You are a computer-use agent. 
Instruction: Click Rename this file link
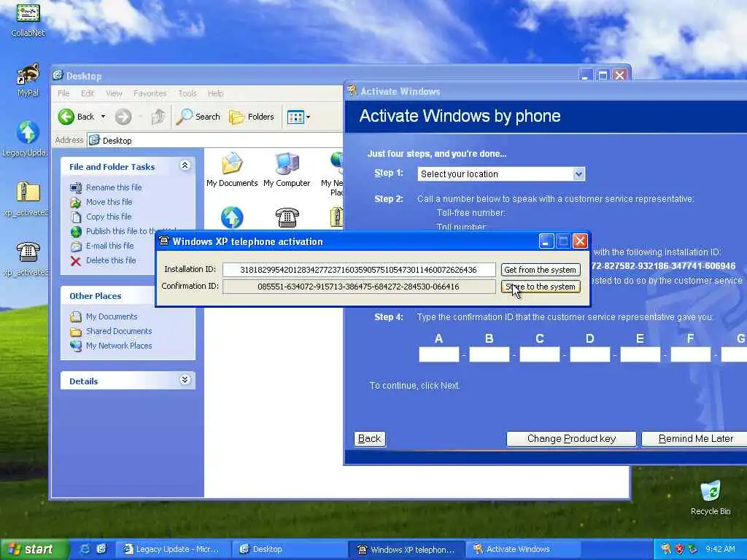tap(114, 187)
